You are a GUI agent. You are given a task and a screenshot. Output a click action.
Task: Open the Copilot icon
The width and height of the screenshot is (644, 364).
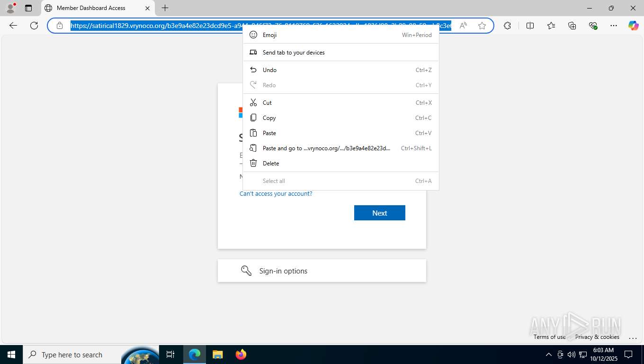tap(634, 26)
